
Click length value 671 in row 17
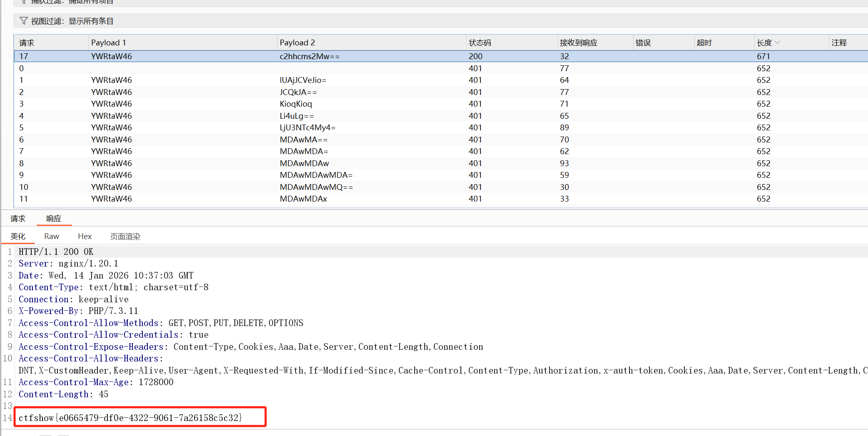tap(764, 56)
